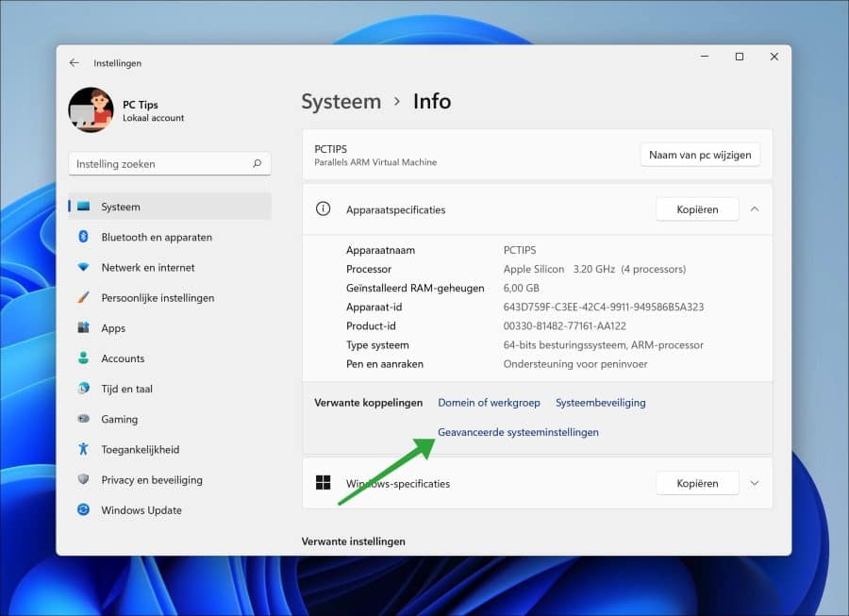Click the back arrow icon in Instellingen

75,63
